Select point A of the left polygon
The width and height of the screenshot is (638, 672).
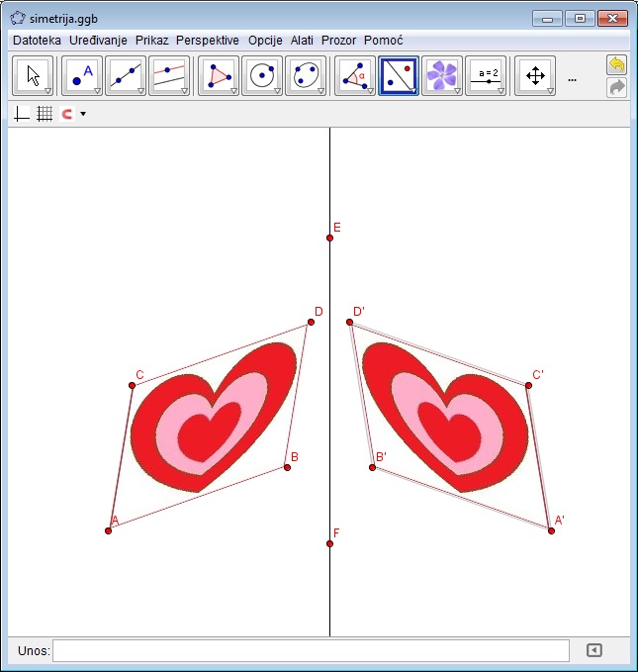pos(108,531)
